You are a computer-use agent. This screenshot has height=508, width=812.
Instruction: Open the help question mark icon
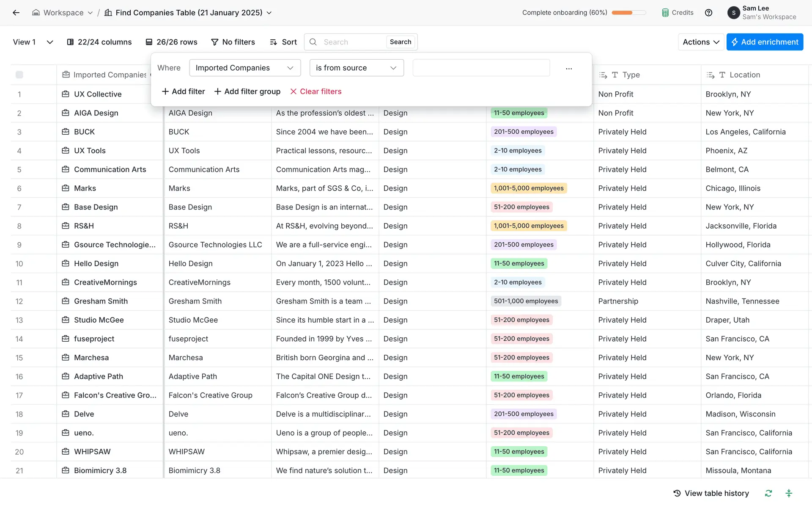tap(708, 13)
